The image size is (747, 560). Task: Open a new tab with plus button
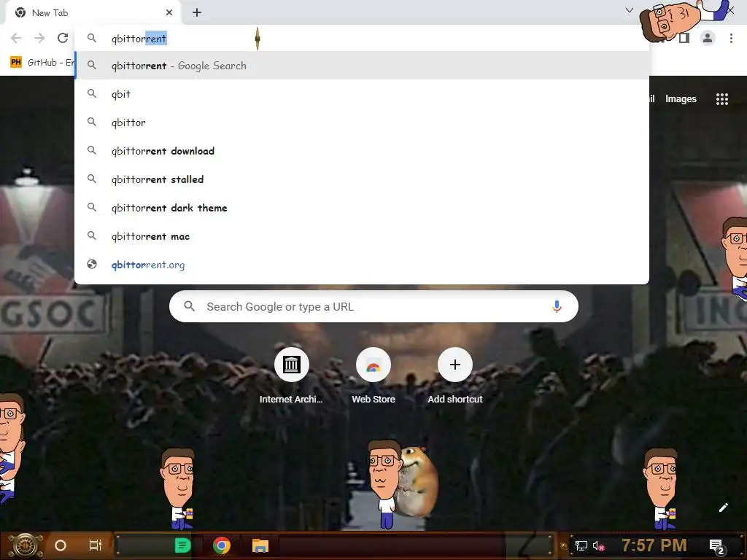(197, 13)
